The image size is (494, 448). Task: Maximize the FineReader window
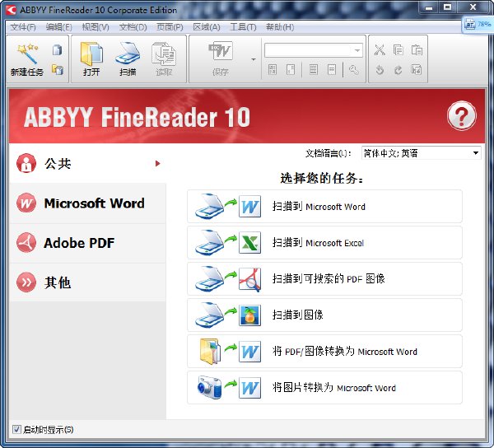click(x=447, y=7)
